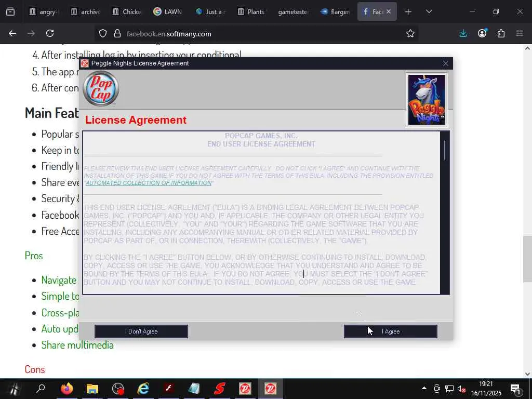Click the Pros heading on the page
The image size is (532, 399).
34,256
